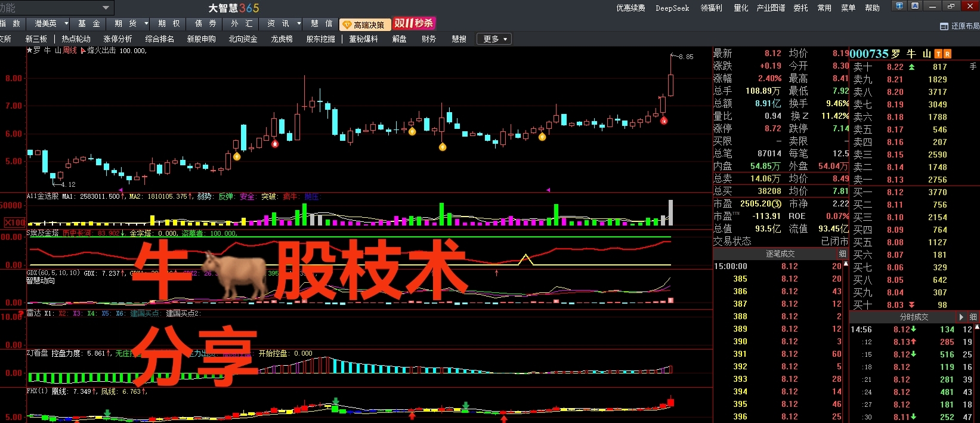Open the DeepSeek menu item
The image size is (980, 423).
[x=672, y=8]
